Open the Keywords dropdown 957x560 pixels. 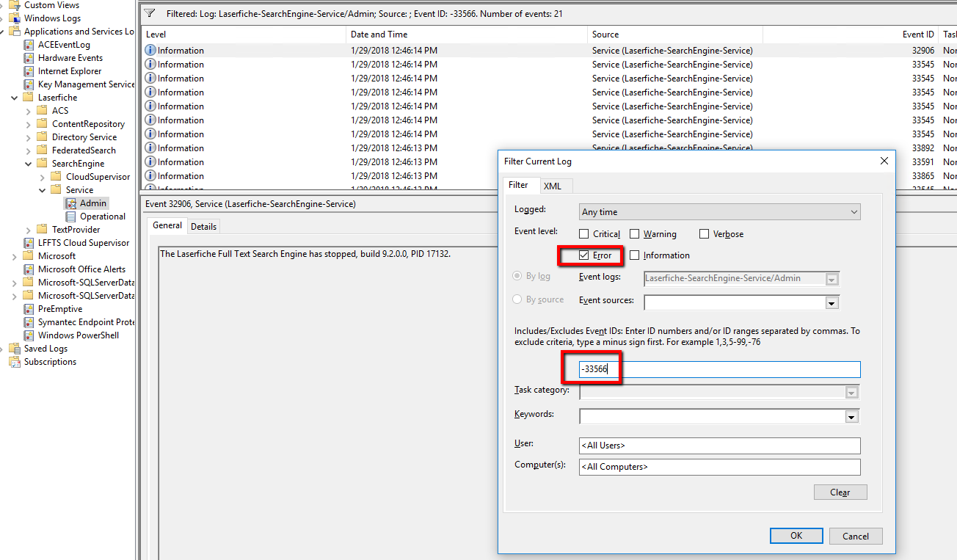[851, 417]
